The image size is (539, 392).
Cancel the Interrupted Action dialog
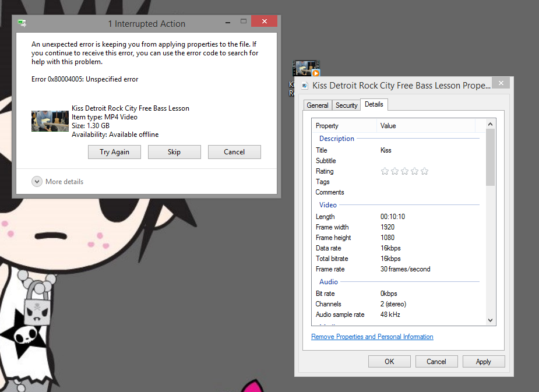[234, 152]
